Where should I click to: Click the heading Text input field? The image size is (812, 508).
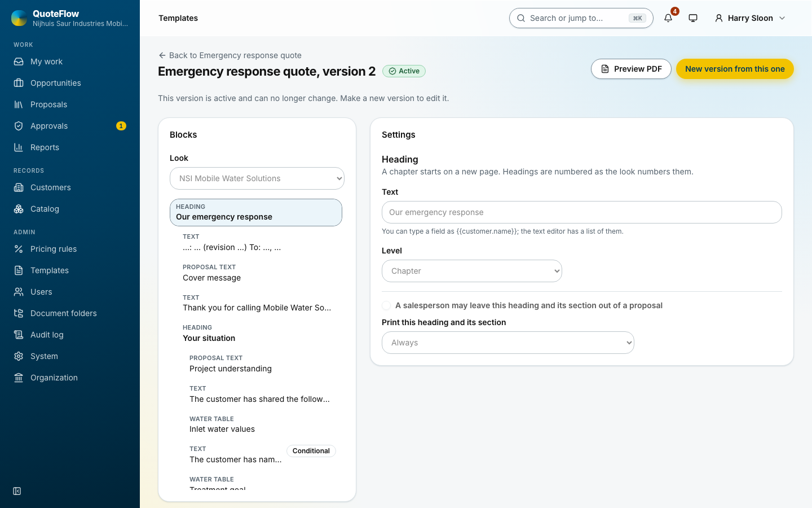pos(582,212)
